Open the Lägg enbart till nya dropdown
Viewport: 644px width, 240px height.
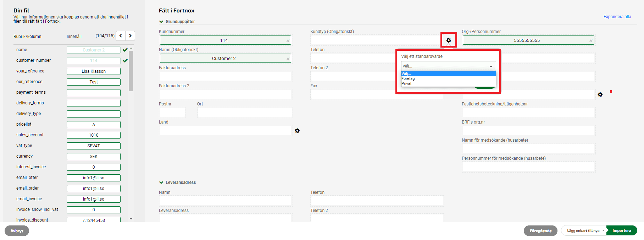point(584,231)
